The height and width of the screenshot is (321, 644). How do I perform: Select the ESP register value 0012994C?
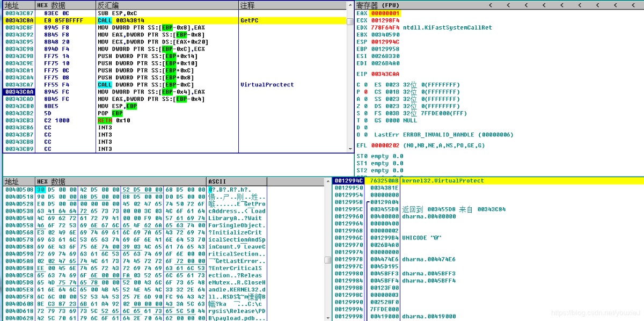[385, 41]
